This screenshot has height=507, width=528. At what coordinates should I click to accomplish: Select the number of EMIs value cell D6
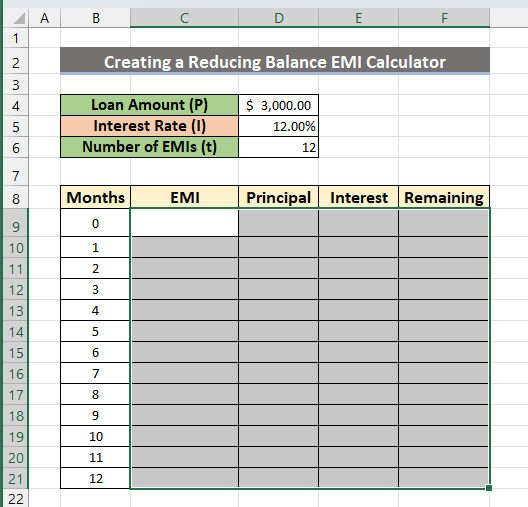point(278,147)
